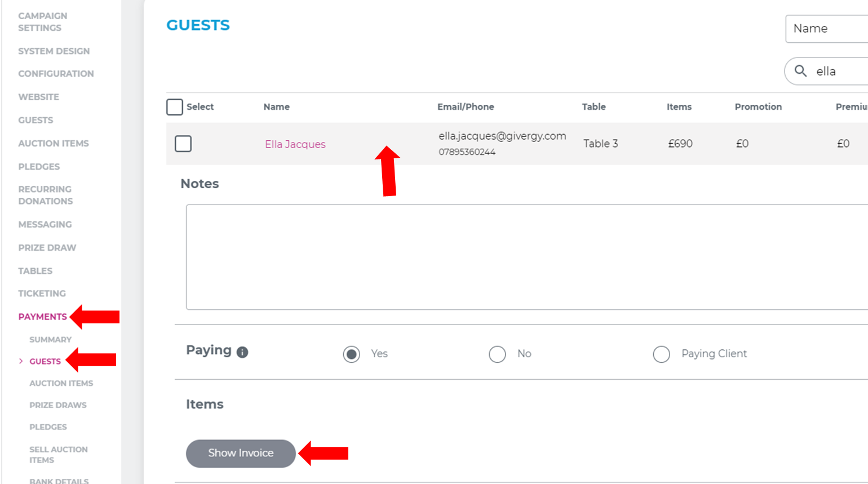Viewport: 868px width, 484px height.
Task: Open the Website settings section
Action: pyautogui.click(x=38, y=96)
